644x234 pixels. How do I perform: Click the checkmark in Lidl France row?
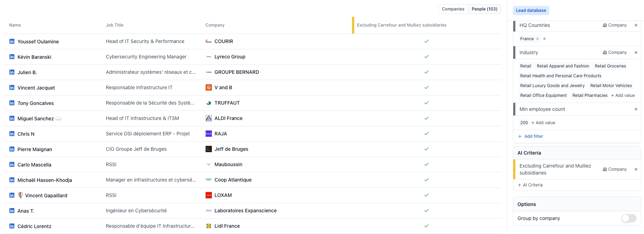point(427,226)
